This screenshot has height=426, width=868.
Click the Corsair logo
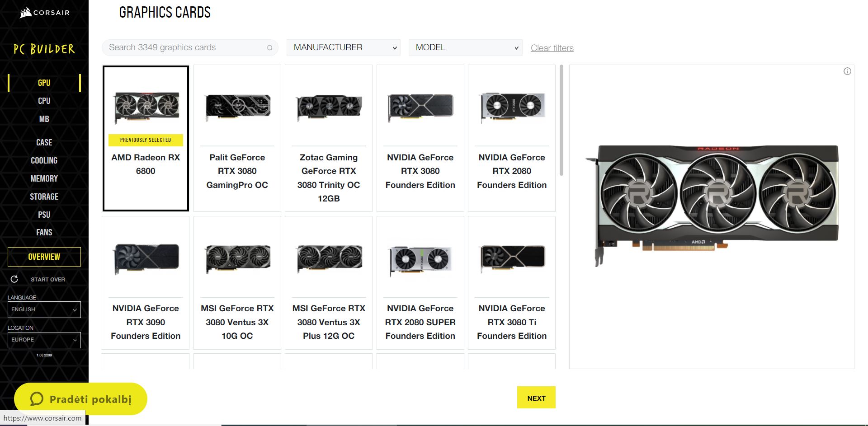pos(45,13)
